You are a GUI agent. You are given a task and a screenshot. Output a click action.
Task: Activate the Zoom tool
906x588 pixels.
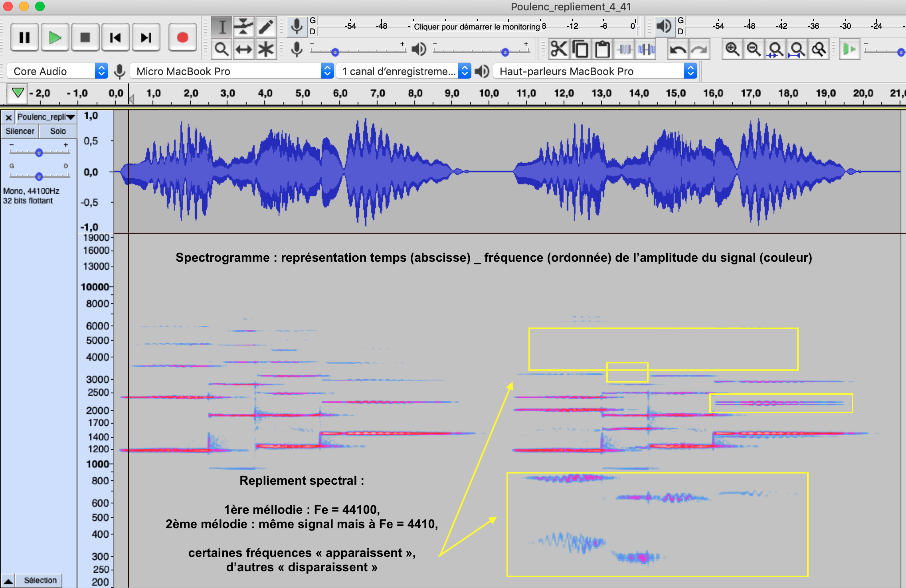click(223, 49)
